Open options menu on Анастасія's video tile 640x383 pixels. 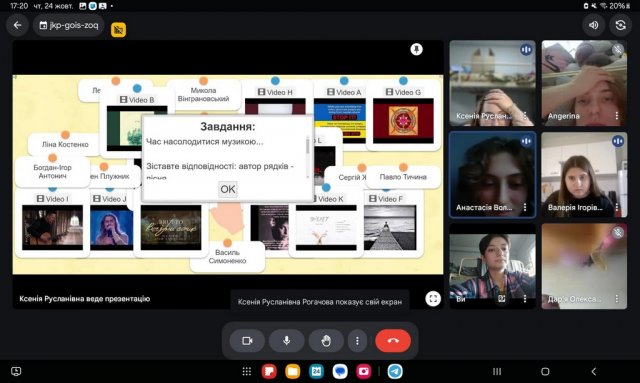point(525,207)
